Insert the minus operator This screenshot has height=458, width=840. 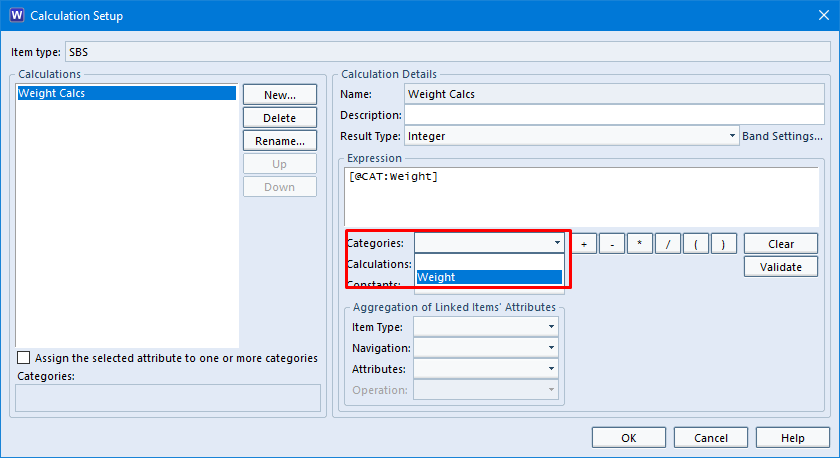[x=612, y=244]
